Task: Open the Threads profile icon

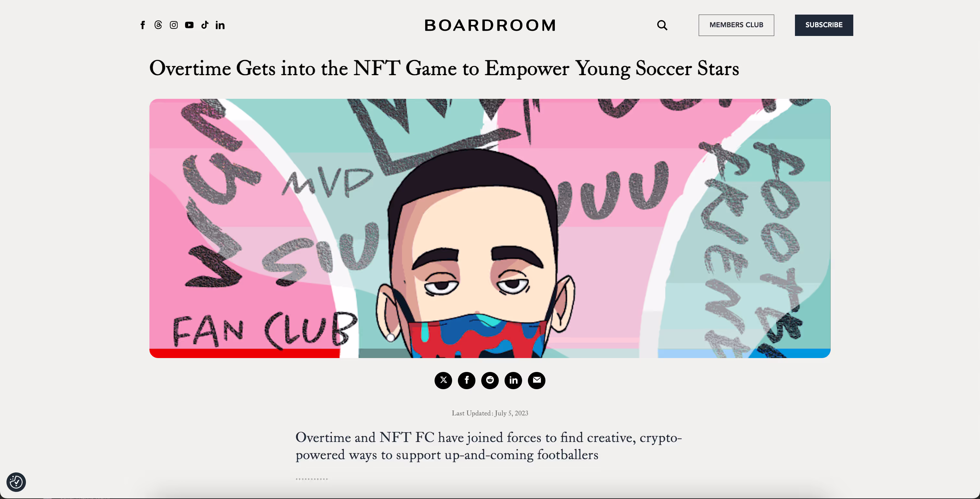Action: [158, 25]
